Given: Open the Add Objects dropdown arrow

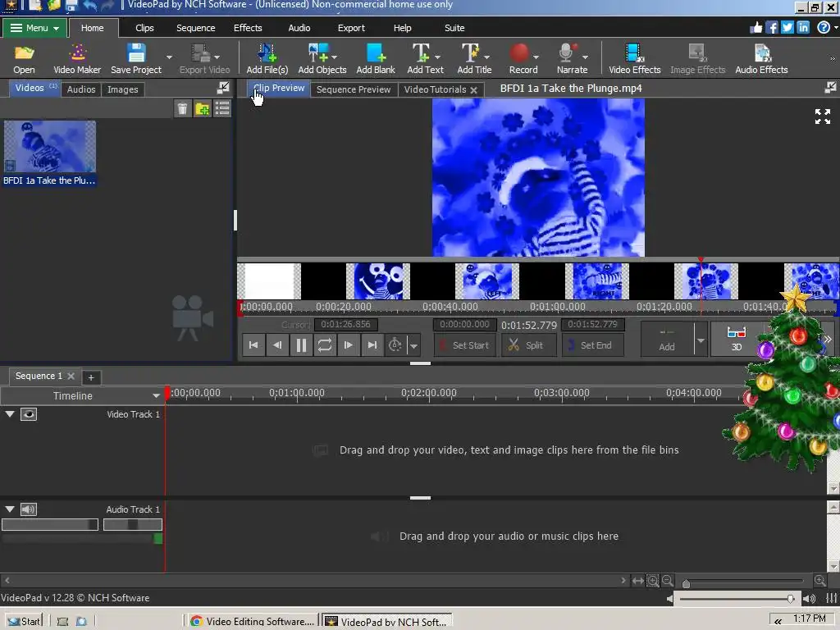Looking at the screenshot, I should [335, 57].
